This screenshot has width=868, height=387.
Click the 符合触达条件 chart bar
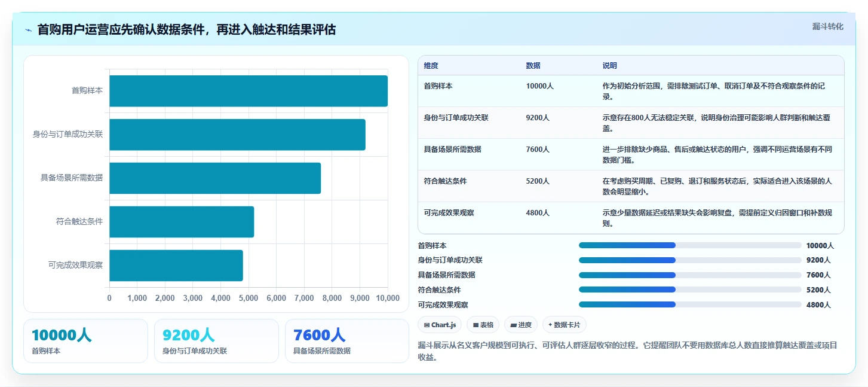click(182, 222)
